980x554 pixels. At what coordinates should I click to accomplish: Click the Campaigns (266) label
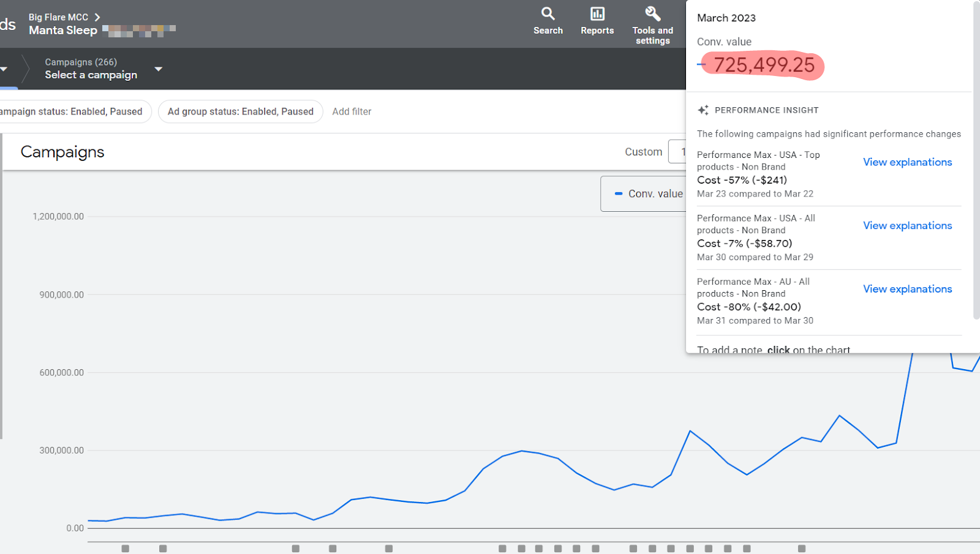tap(81, 62)
